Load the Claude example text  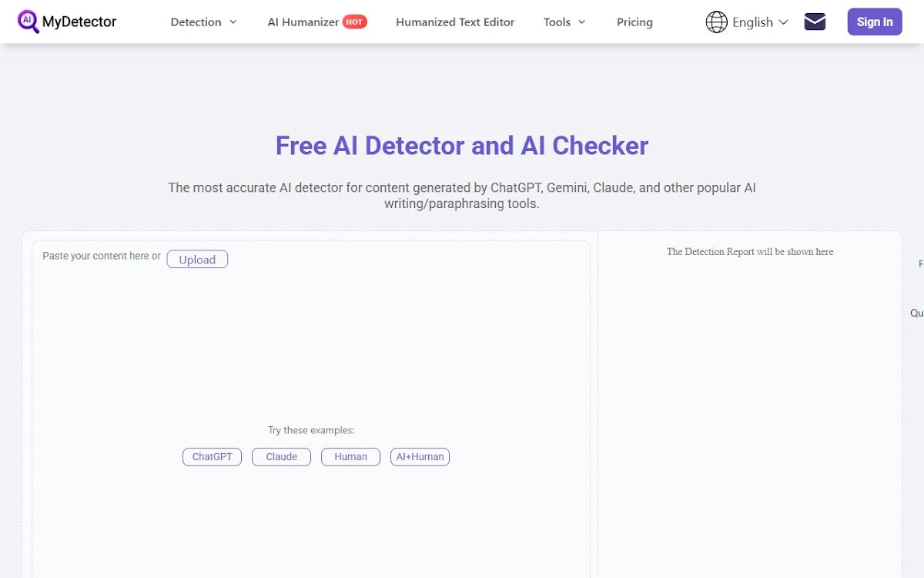281,457
